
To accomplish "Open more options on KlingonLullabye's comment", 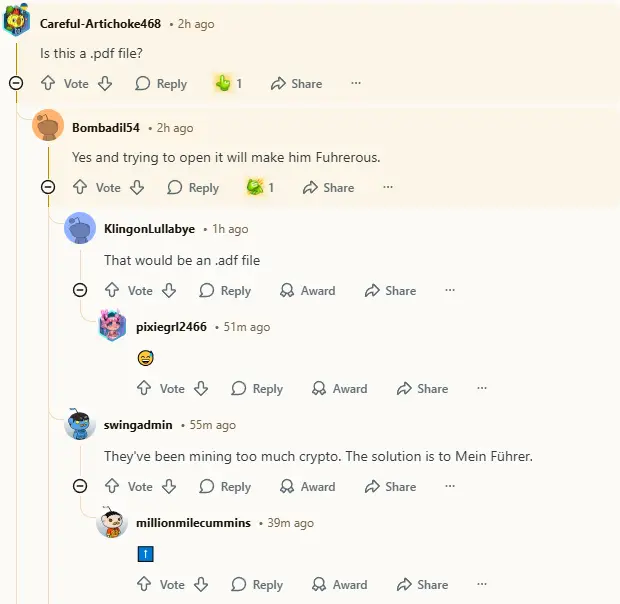I will pos(450,291).
